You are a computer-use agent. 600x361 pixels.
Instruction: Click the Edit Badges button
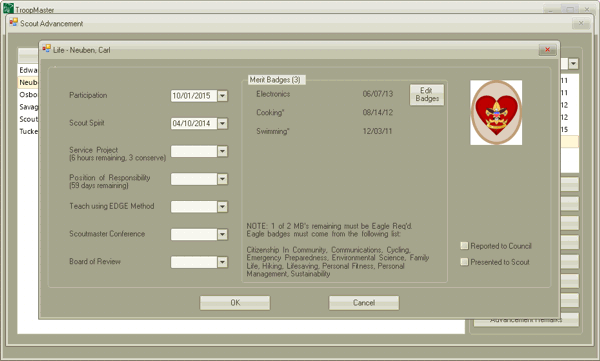pos(427,95)
